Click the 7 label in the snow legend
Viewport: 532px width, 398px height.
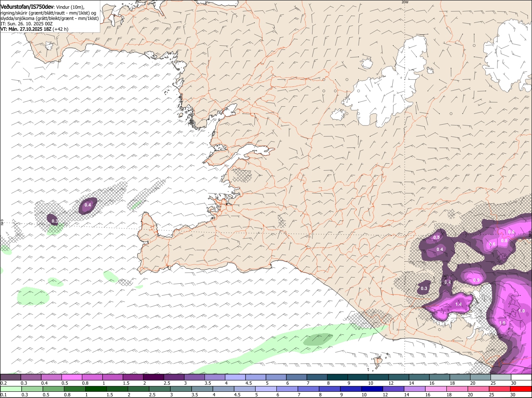pos(308,383)
